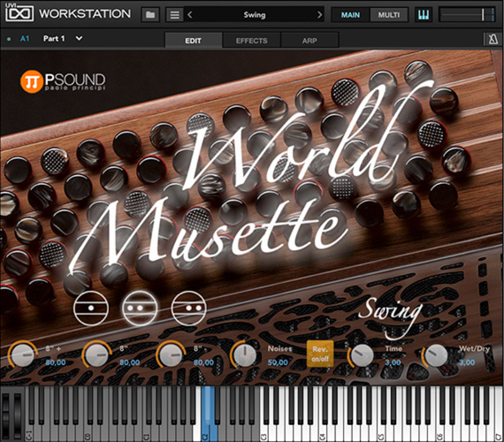
Task: Select the MAIN view
Action: click(350, 15)
